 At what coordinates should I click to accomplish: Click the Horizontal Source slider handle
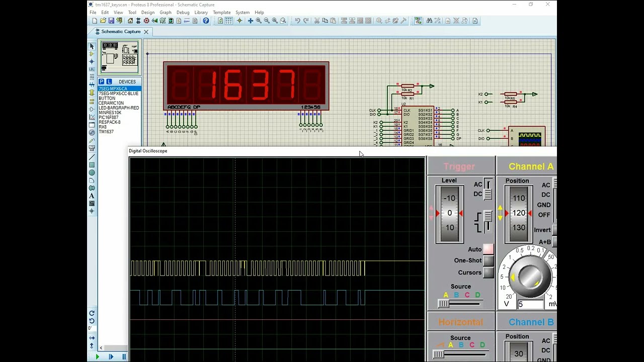point(439,354)
